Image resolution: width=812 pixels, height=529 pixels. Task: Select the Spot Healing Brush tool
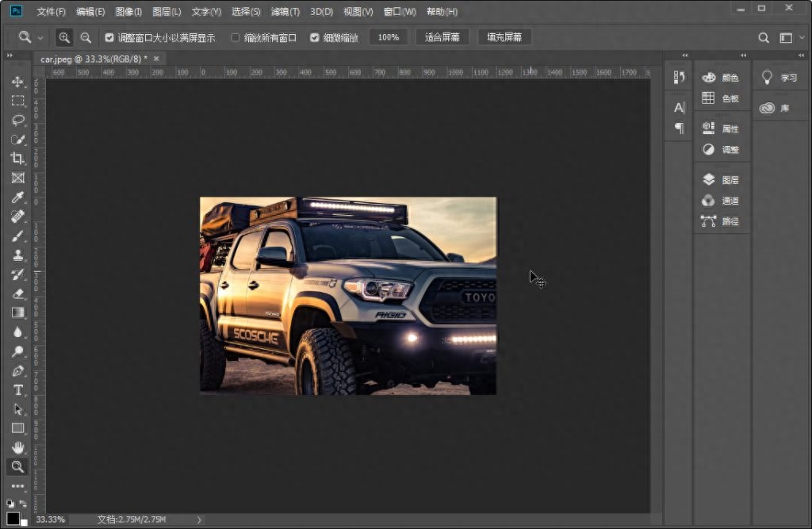click(x=17, y=216)
